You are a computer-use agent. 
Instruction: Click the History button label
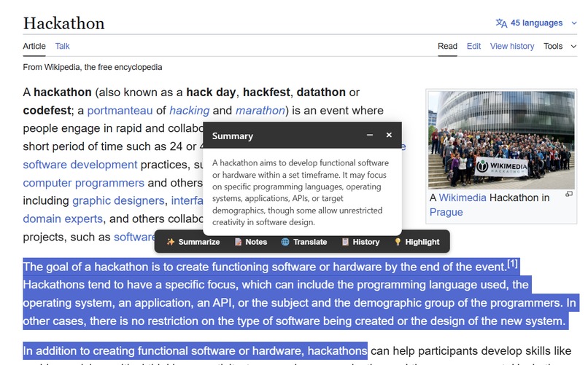(366, 242)
